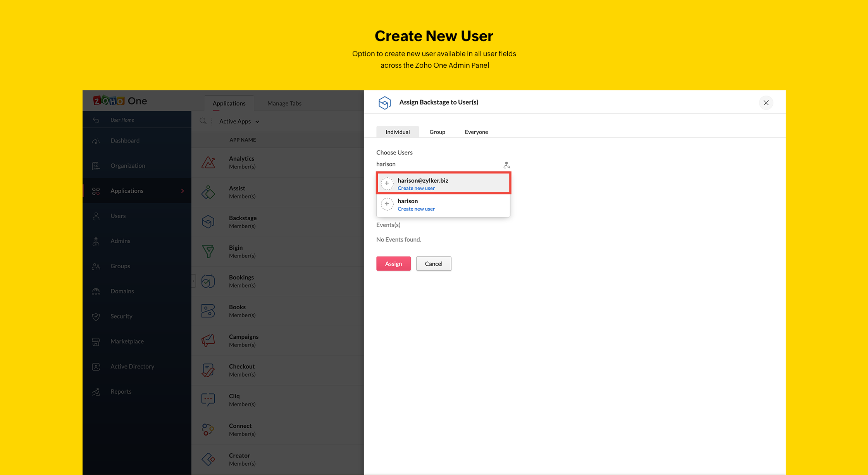This screenshot has width=868, height=475.
Task: Click the User Home icon in sidebar
Action: (x=96, y=119)
